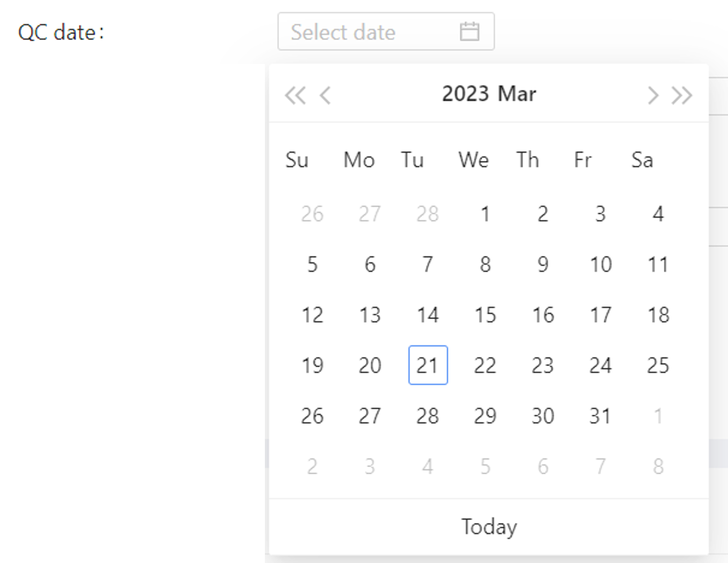This screenshot has width=728, height=563.
Task: Jump to next year with double-right arrow
Action: click(682, 95)
